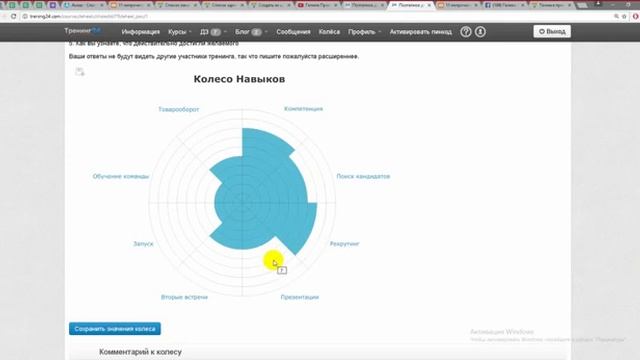Open browser zoom magnifier icon in address bar
The height and width of the screenshot is (360, 640).
[616, 16]
